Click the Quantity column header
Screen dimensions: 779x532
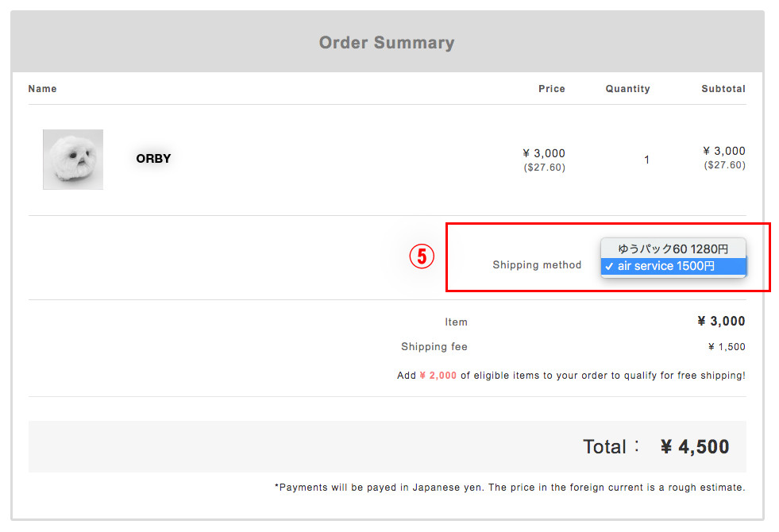[x=627, y=89]
